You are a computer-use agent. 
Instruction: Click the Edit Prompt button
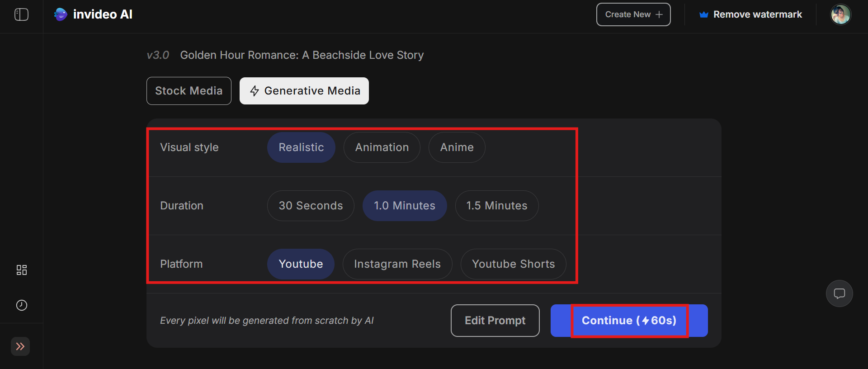(495, 321)
